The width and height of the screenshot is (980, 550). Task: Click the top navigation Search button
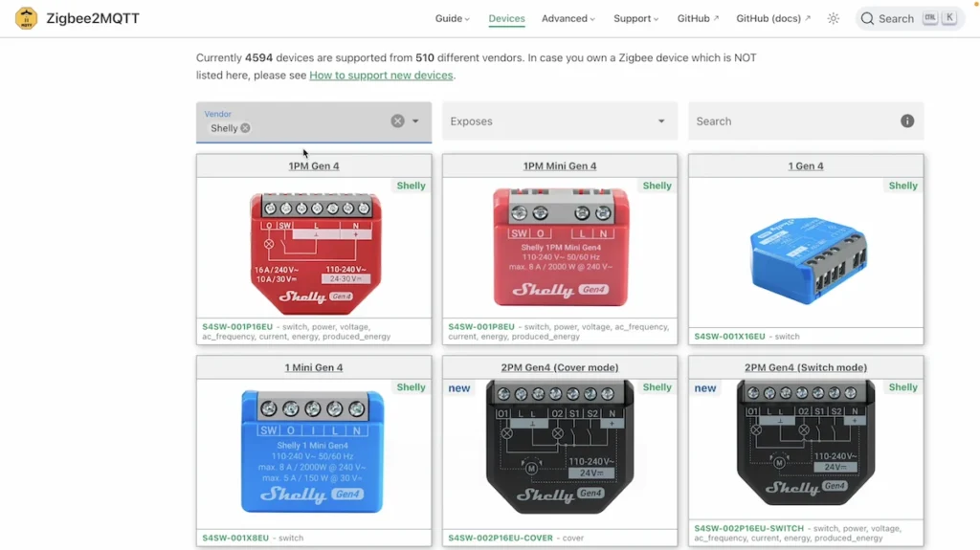[897, 18]
